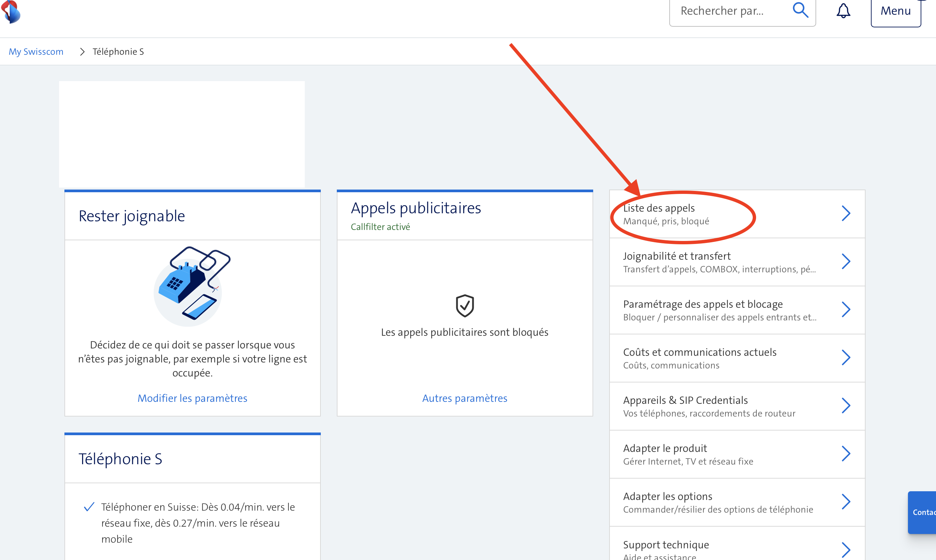Viewport: 936px width, 560px height.
Task: Open notifications bell icon
Action: 843,11
